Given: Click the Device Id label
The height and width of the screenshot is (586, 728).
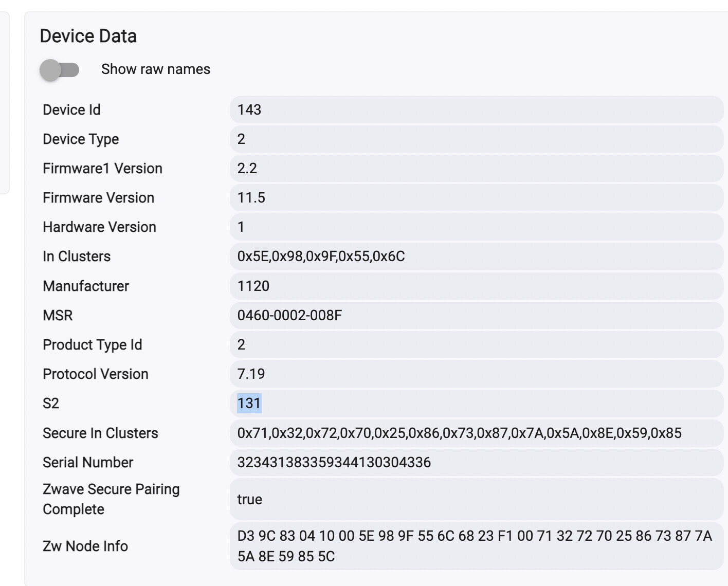Looking at the screenshot, I should pyautogui.click(x=71, y=109).
